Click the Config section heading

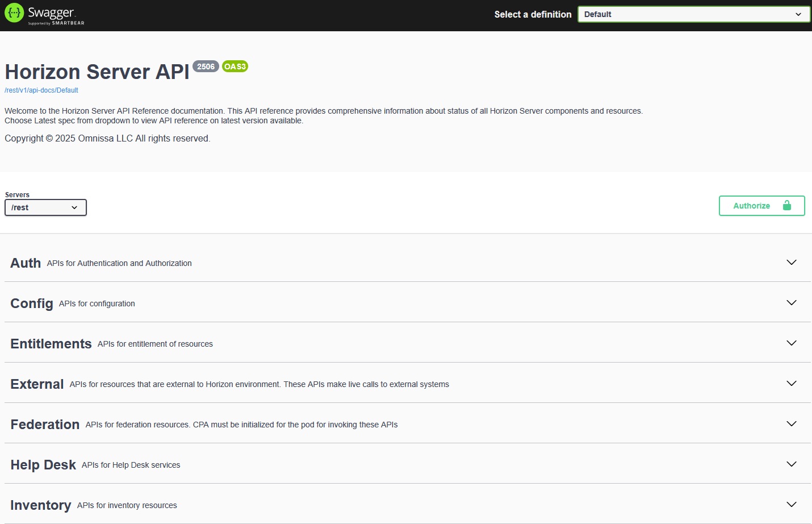(32, 303)
